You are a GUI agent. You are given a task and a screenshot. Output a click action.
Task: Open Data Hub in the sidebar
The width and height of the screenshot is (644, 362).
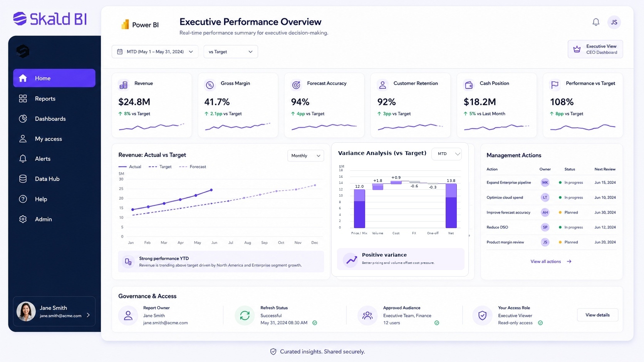pyautogui.click(x=54, y=179)
